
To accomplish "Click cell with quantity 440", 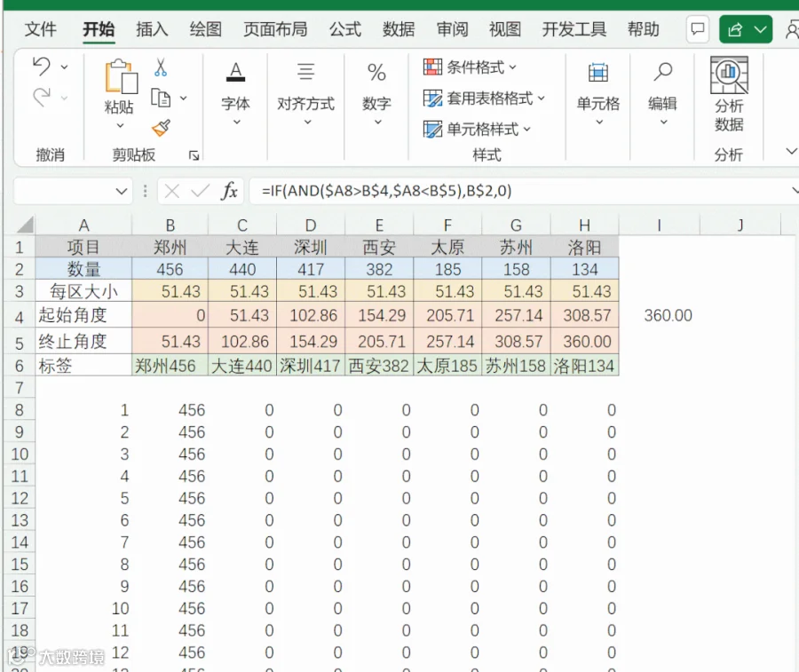I will [x=242, y=269].
